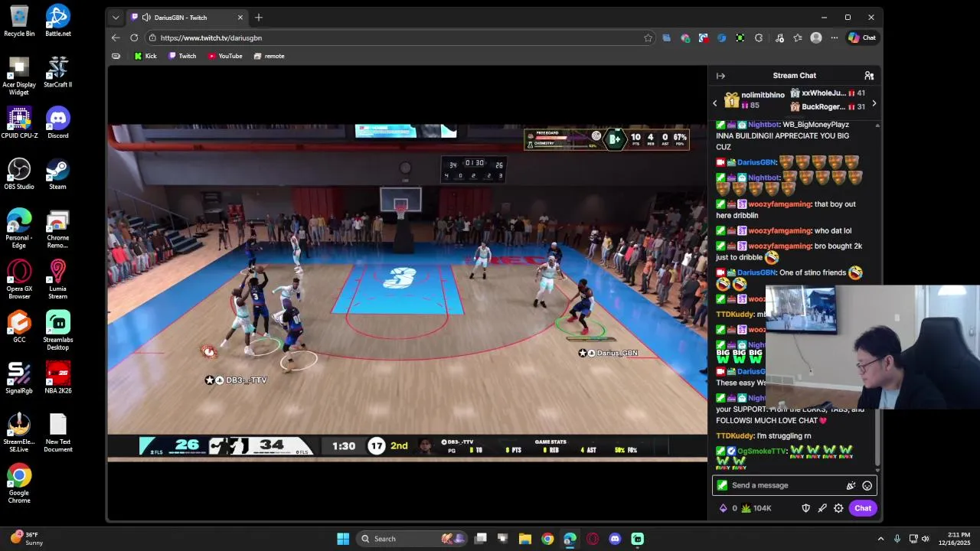Open Bits cheer icon in chat input
This screenshot has width=980, height=551.
click(x=851, y=485)
